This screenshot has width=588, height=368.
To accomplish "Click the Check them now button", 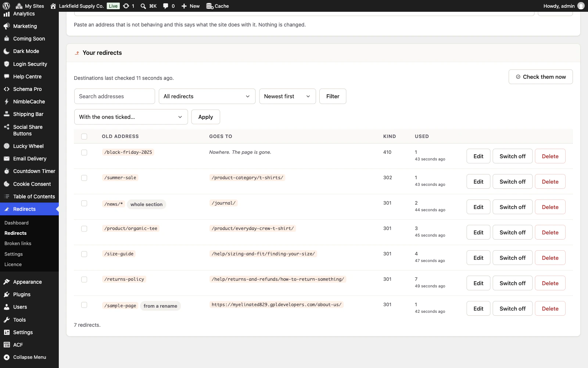I will pos(541,77).
